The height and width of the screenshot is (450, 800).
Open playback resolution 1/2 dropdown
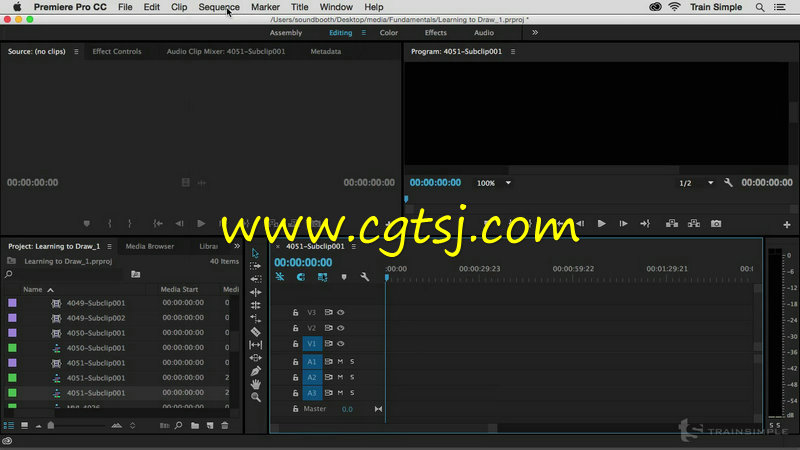[696, 183]
